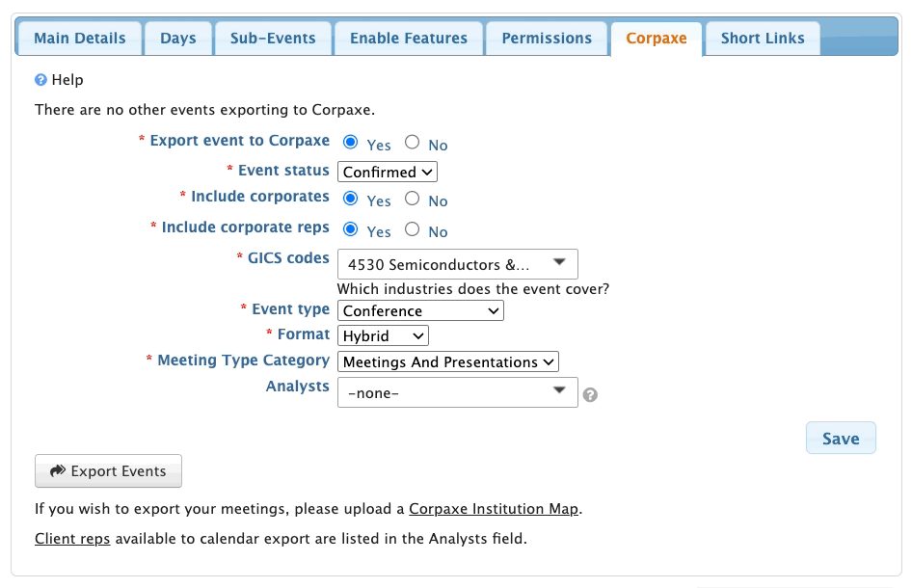The image size is (912, 588).
Task: Switch to the Main Details tab
Action: (x=80, y=39)
